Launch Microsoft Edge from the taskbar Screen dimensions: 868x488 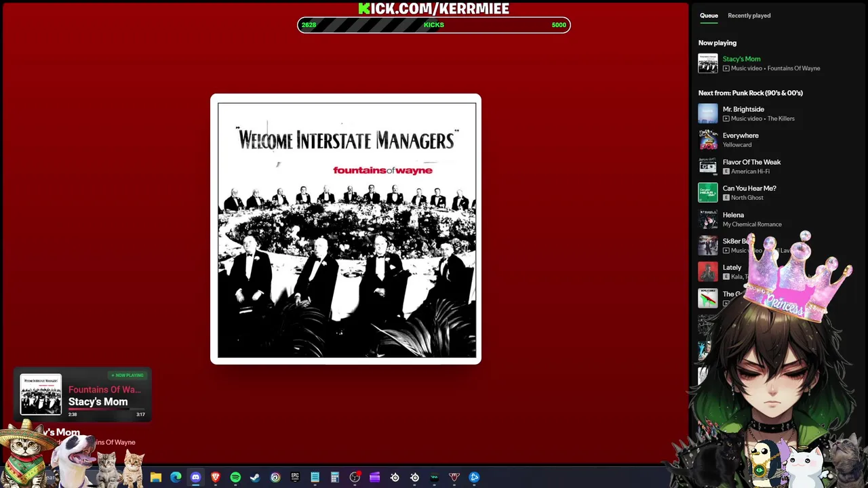tap(176, 477)
